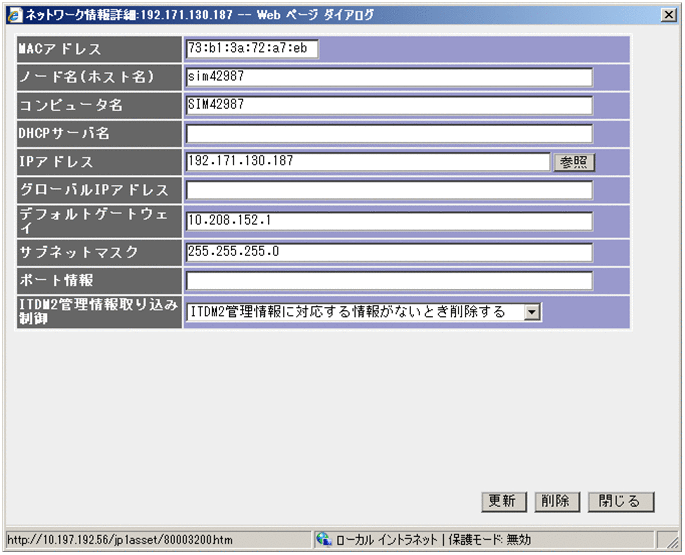The width and height of the screenshot is (685, 555).
Task: Click the サブネットマスク label cell
Action: tap(99, 253)
